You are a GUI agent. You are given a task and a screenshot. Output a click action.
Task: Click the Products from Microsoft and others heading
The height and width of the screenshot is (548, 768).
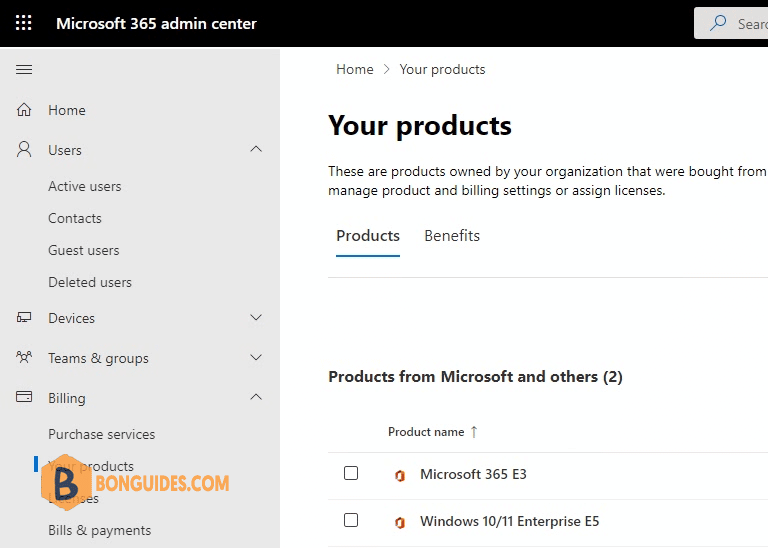[x=475, y=377]
